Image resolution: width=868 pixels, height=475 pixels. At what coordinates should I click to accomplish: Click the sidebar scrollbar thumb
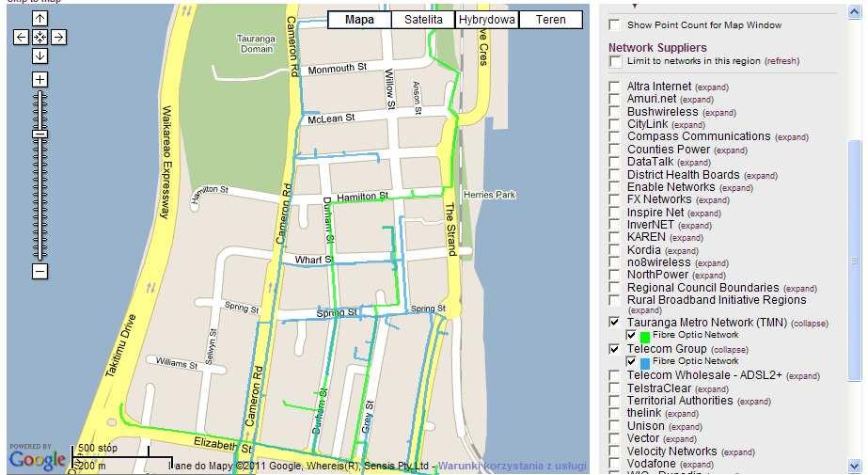click(855, 261)
